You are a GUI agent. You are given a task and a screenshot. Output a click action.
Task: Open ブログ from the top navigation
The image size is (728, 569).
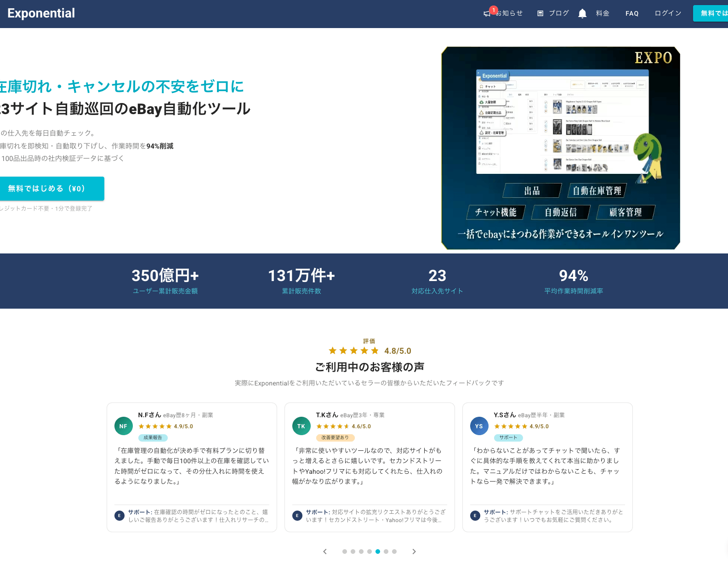tap(559, 13)
